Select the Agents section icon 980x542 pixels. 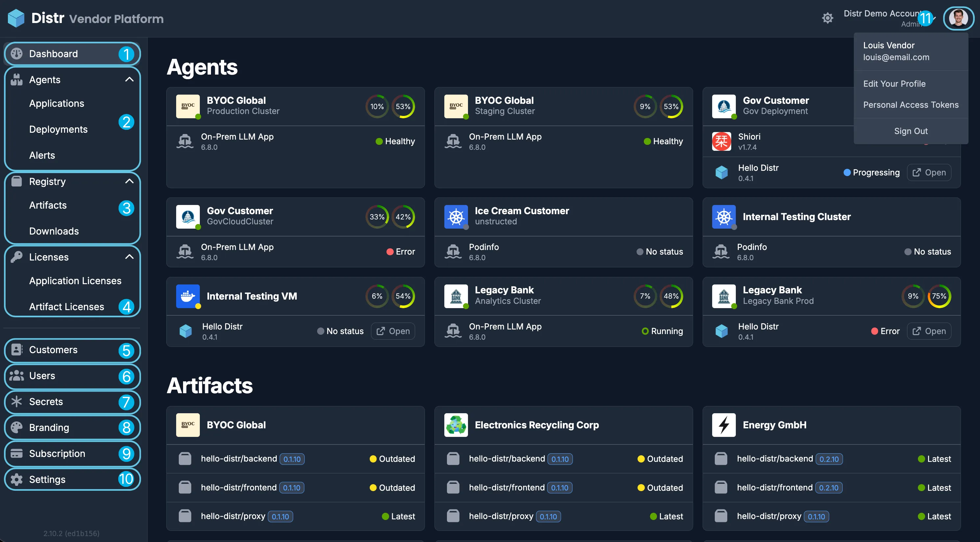tap(16, 79)
